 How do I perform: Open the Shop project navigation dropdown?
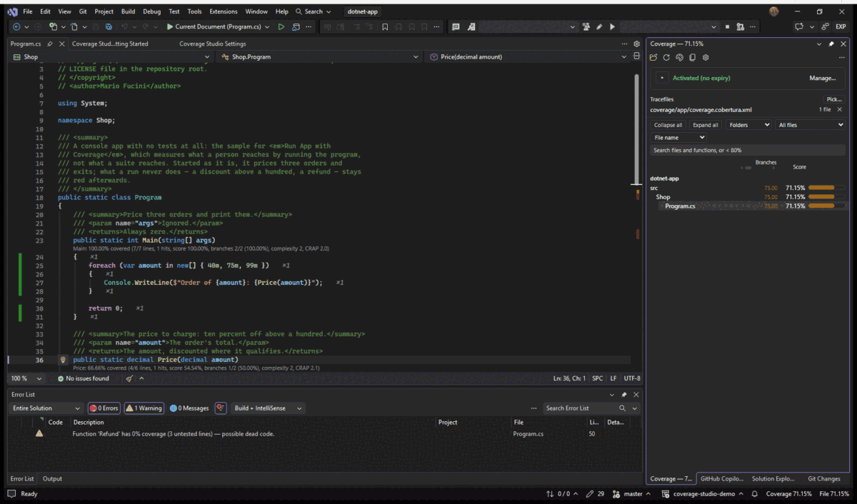pos(111,56)
